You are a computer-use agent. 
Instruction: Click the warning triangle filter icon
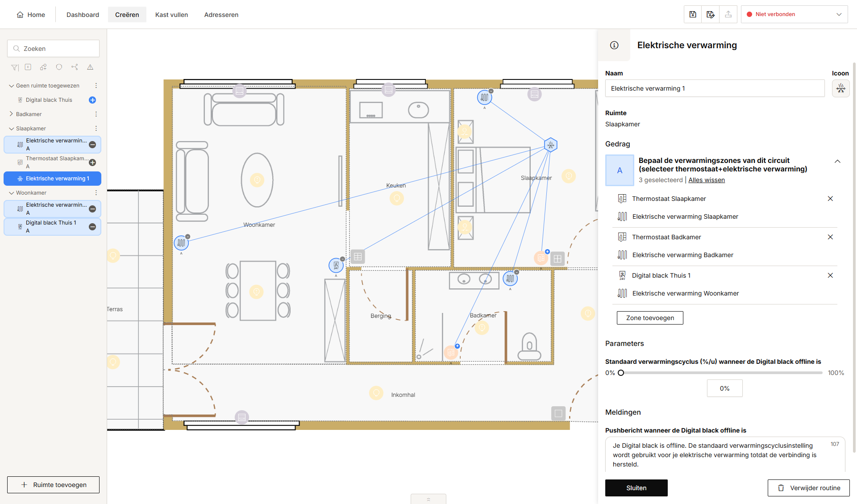(90, 67)
